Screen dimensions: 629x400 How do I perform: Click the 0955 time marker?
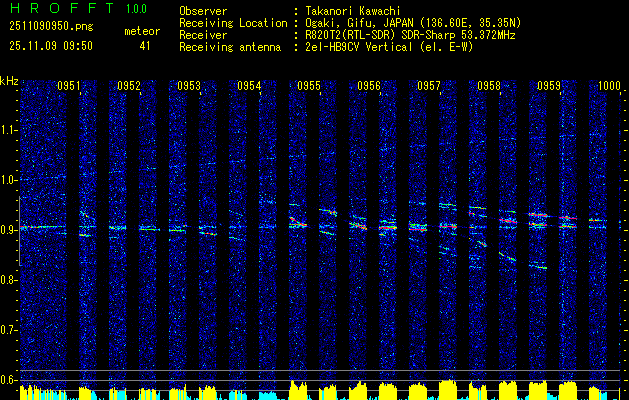[309, 86]
